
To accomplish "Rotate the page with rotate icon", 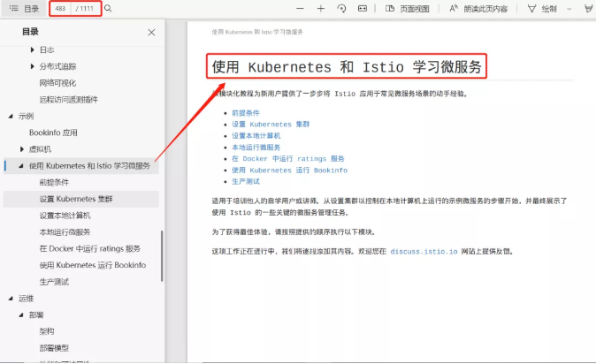I will (341, 8).
